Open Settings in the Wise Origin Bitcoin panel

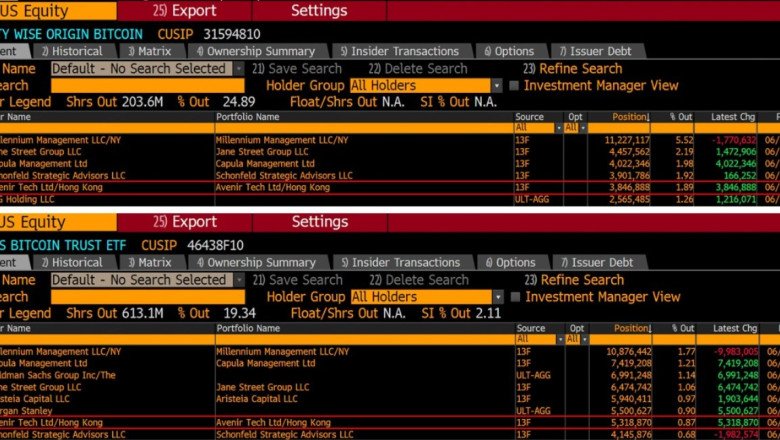319,10
